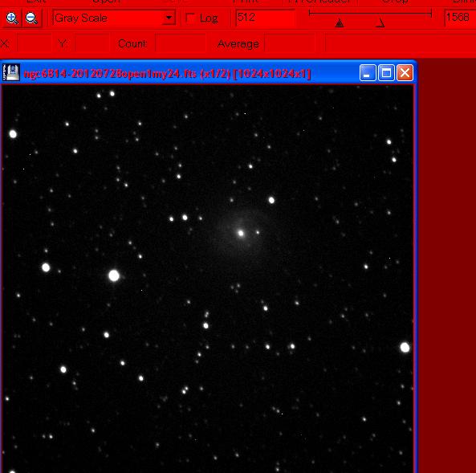The height and width of the screenshot is (473, 476).
Task: Click the ngc6814 file name in title bar
Action: [x=110, y=74]
